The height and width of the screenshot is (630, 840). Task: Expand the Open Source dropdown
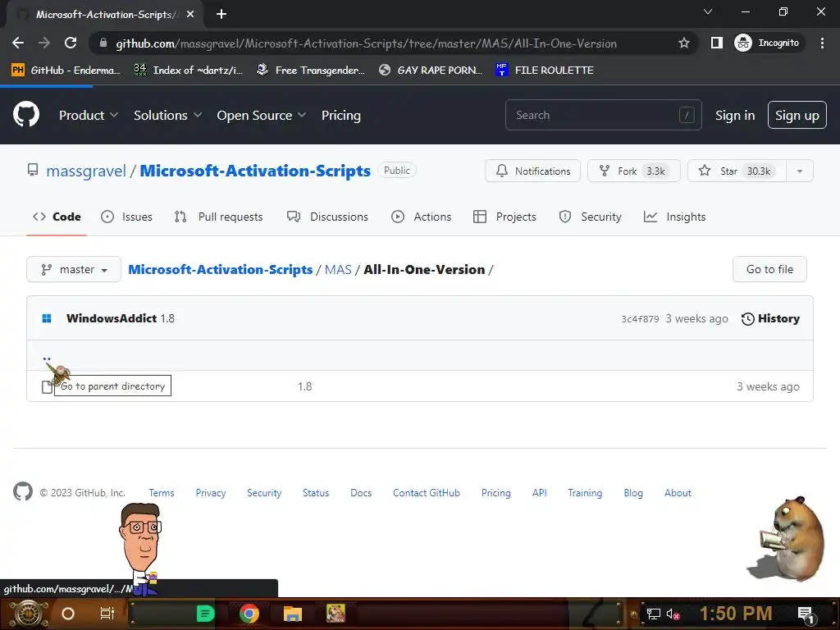pyautogui.click(x=262, y=115)
